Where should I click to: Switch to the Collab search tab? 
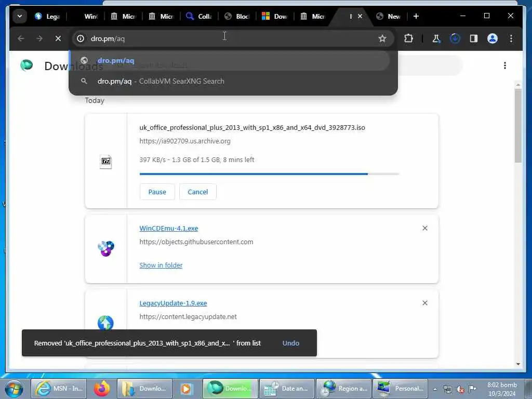[199, 16]
